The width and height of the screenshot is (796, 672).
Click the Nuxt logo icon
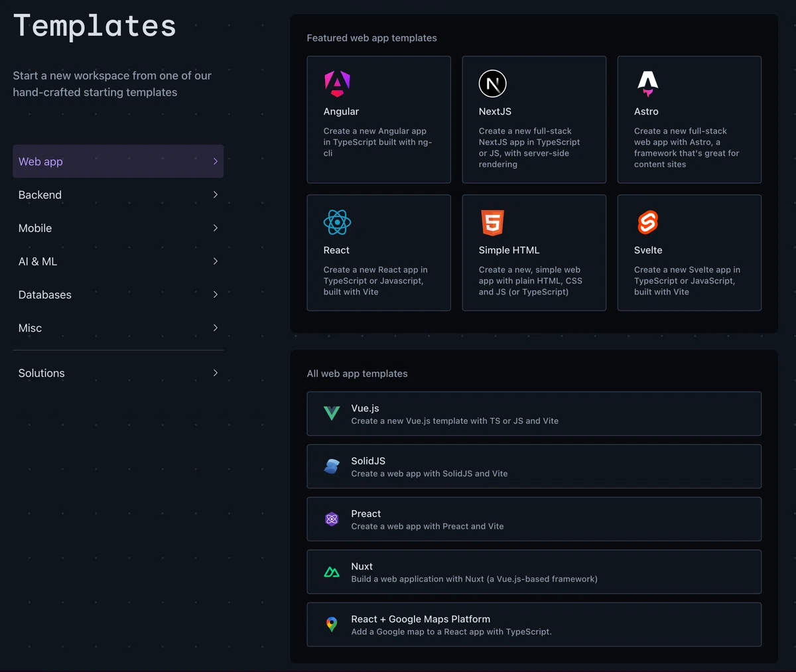(332, 572)
